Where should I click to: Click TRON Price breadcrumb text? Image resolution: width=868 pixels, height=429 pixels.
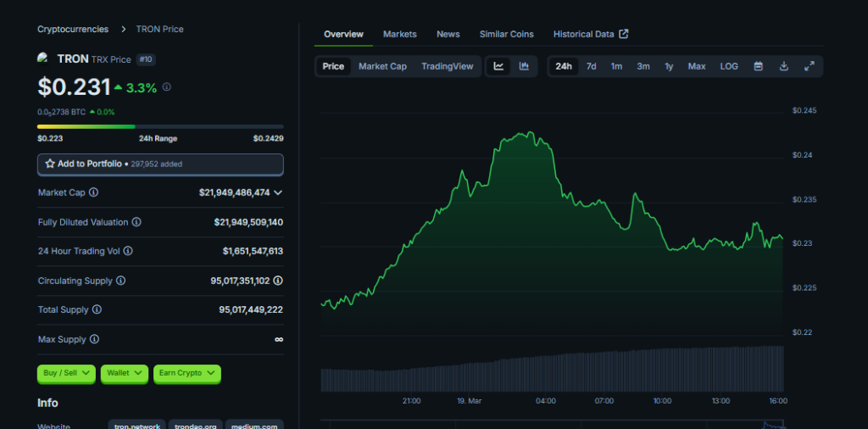[x=160, y=30]
